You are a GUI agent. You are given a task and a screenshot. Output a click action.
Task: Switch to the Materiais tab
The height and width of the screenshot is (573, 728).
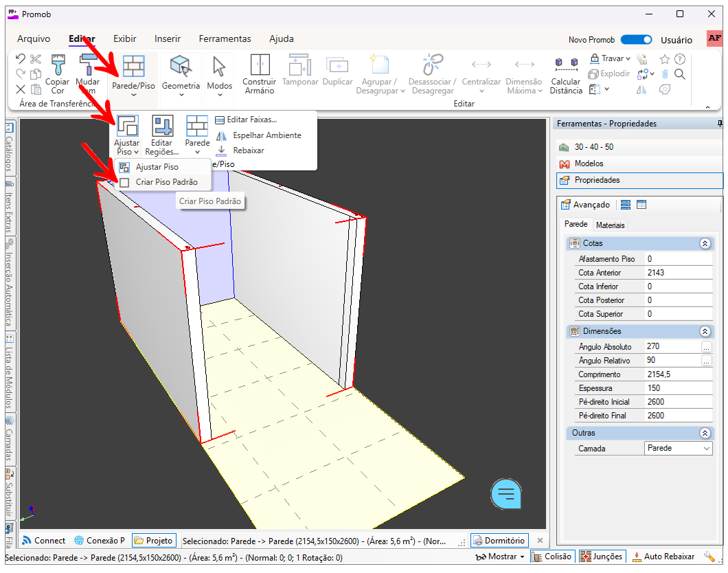point(611,225)
